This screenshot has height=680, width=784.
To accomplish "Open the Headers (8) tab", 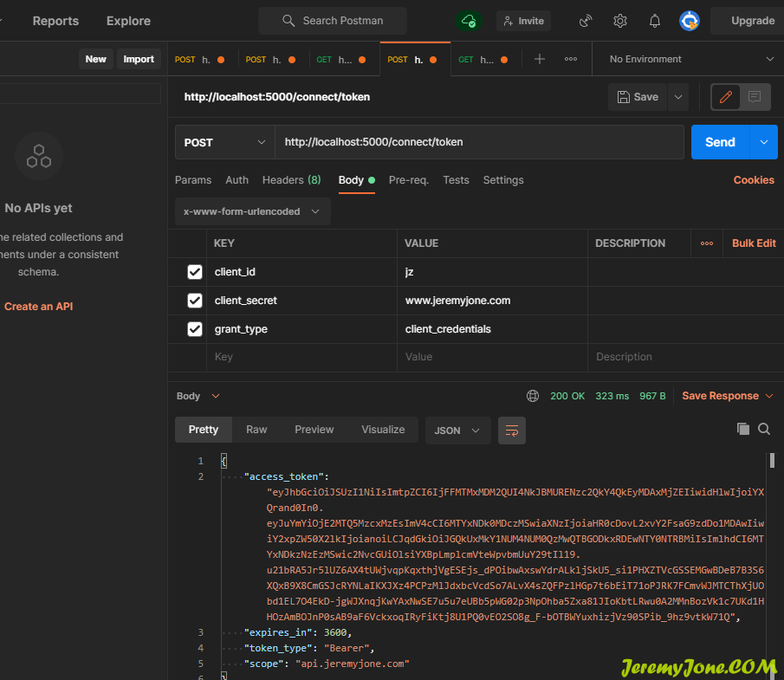I will pos(291,180).
